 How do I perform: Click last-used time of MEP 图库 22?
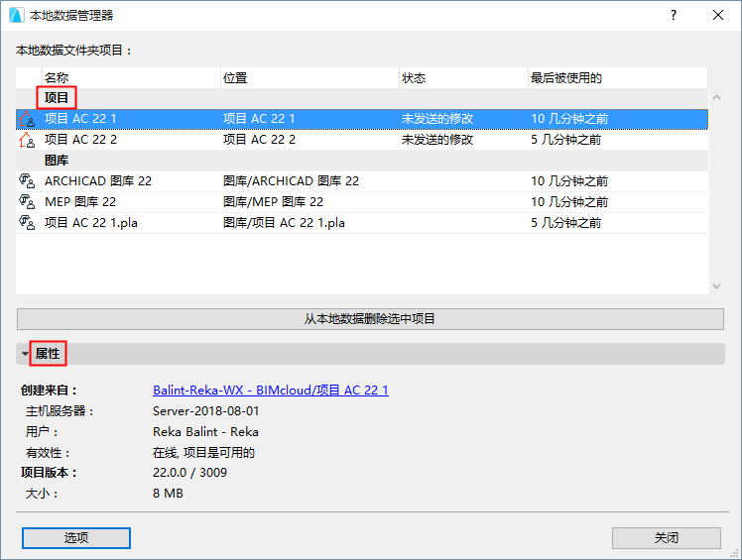click(569, 202)
